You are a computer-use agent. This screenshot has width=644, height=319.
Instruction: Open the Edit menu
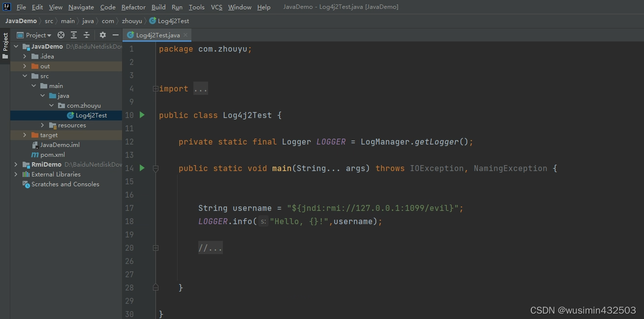click(37, 7)
